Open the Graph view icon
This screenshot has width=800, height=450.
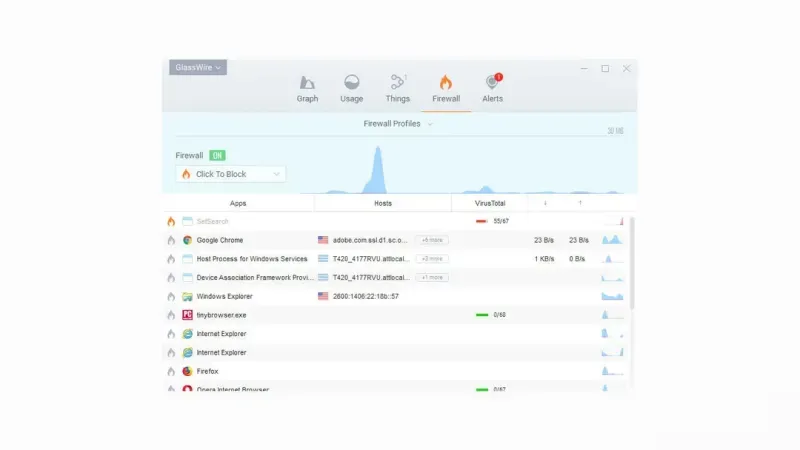tap(307, 83)
